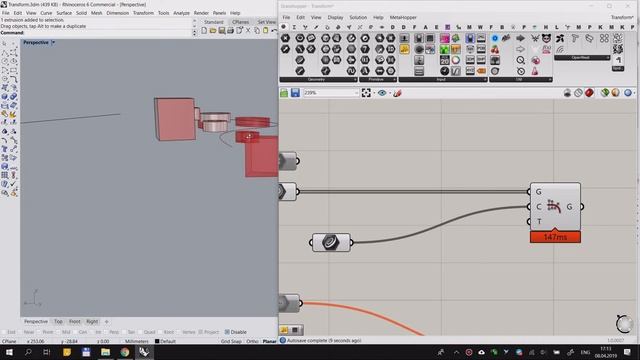Click the red preview-selected sphere icon in Grasshopper
640x360 pixels.
point(589,93)
